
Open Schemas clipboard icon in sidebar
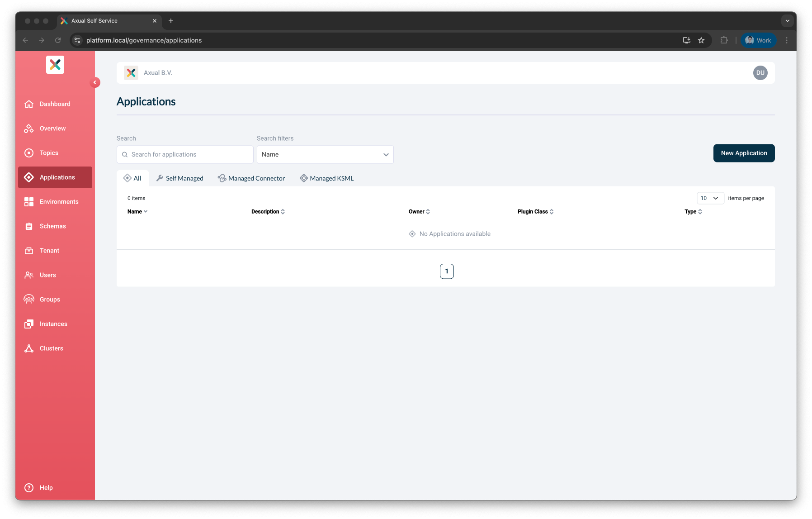coord(29,226)
